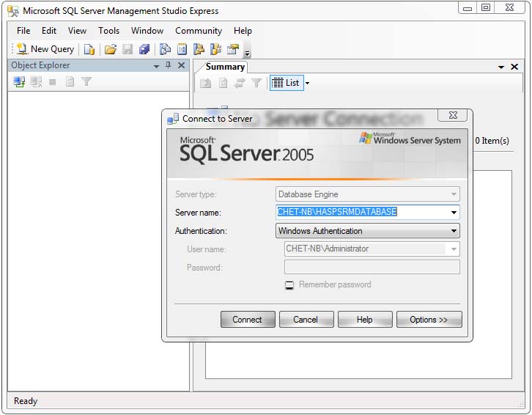532x415 pixels.
Task: Close the Summary tab document
Action: tap(514, 67)
